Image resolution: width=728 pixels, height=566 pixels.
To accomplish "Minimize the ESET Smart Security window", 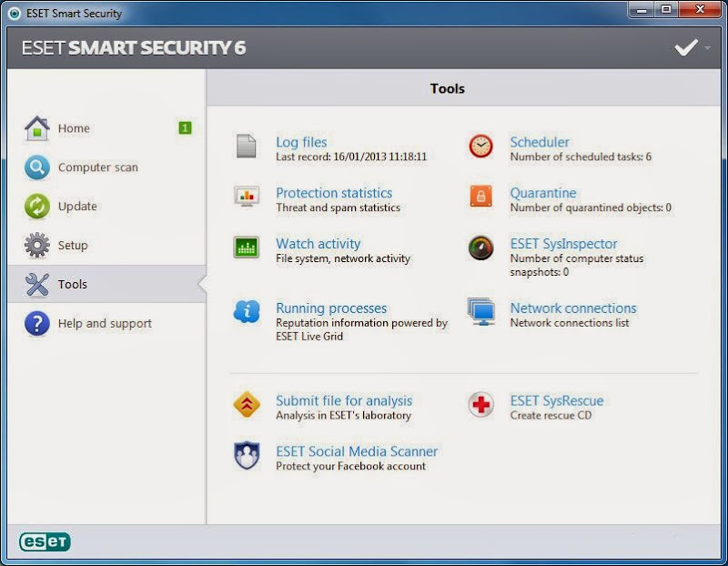I will pyautogui.click(x=642, y=10).
